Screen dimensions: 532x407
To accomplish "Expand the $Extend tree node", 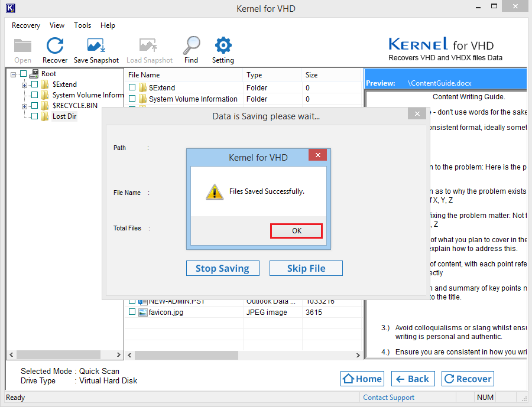I will (x=24, y=85).
